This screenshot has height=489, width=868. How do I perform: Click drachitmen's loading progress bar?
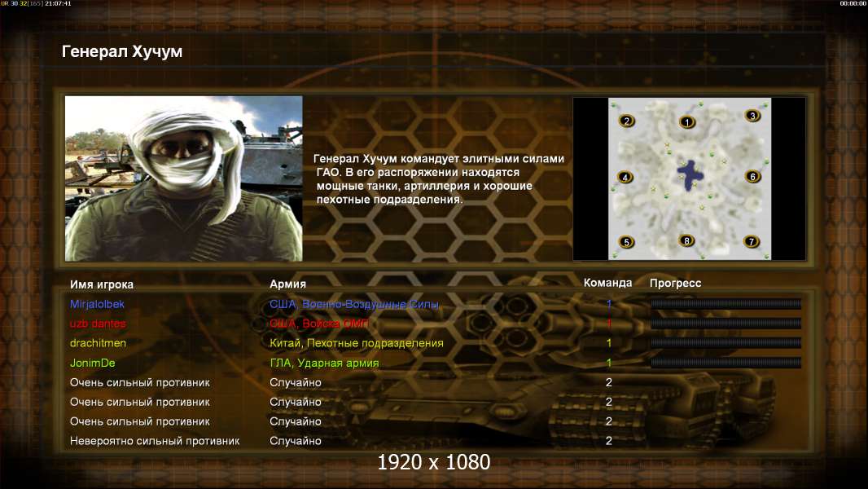click(726, 343)
